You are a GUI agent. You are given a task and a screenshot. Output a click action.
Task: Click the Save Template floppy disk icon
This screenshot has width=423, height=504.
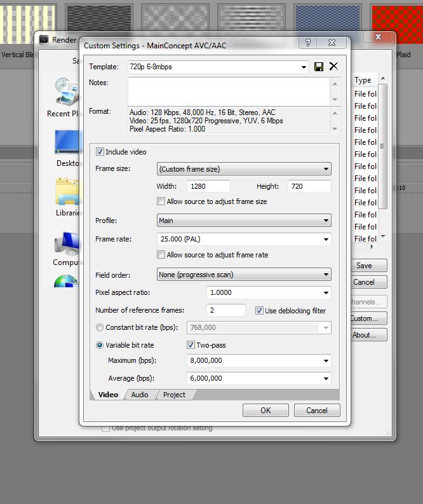pos(319,67)
